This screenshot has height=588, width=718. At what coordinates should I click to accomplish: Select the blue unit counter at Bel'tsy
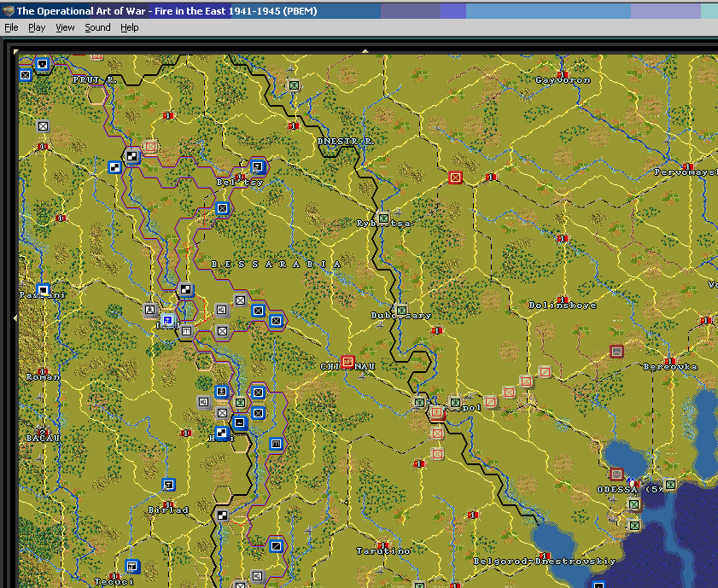pos(258,167)
